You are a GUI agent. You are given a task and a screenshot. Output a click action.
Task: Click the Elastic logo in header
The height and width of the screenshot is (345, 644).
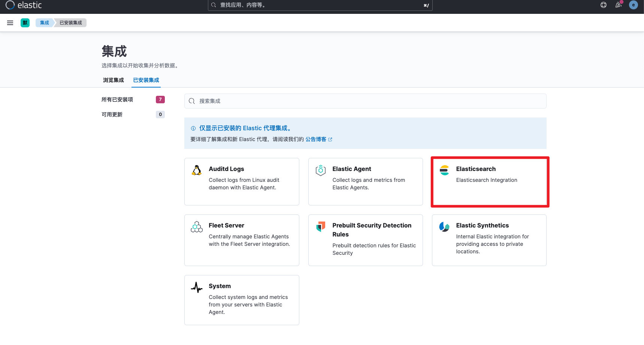point(24,5)
